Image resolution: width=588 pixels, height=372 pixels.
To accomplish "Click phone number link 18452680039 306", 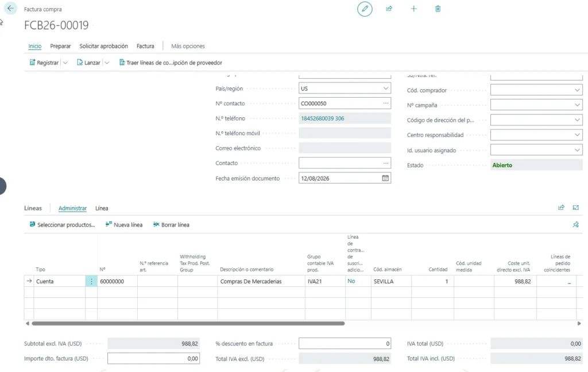I will click(x=323, y=118).
